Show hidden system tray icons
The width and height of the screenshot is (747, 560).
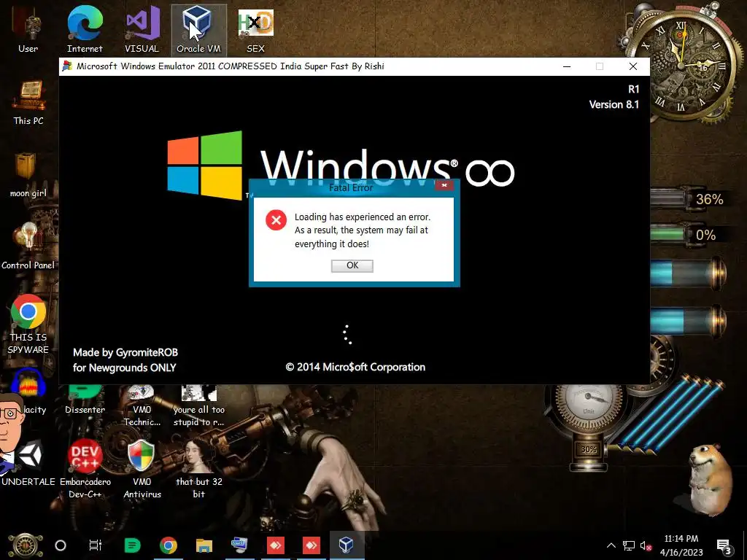(x=611, y=545)
